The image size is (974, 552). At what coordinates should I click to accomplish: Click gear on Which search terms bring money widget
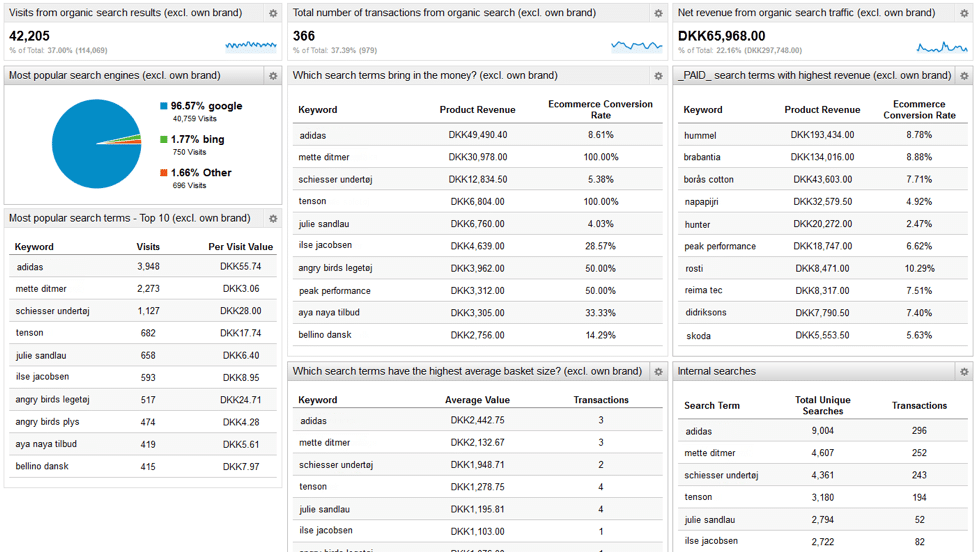point(658,76)
